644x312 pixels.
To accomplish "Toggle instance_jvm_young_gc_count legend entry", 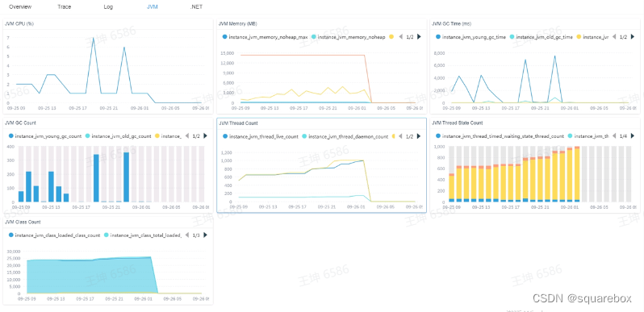I will tap(45, 136).
